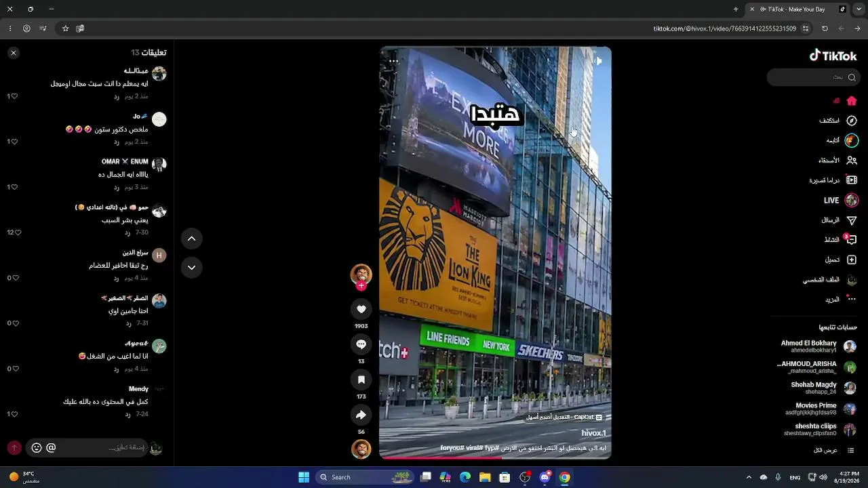Screen dimensions: 868x488
Task: Click the TikTok sidebar search field
Action: pos(814,77)
